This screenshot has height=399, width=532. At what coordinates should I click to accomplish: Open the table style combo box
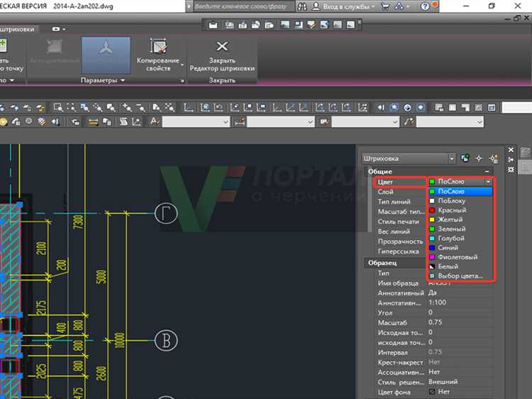coord(365,121)
